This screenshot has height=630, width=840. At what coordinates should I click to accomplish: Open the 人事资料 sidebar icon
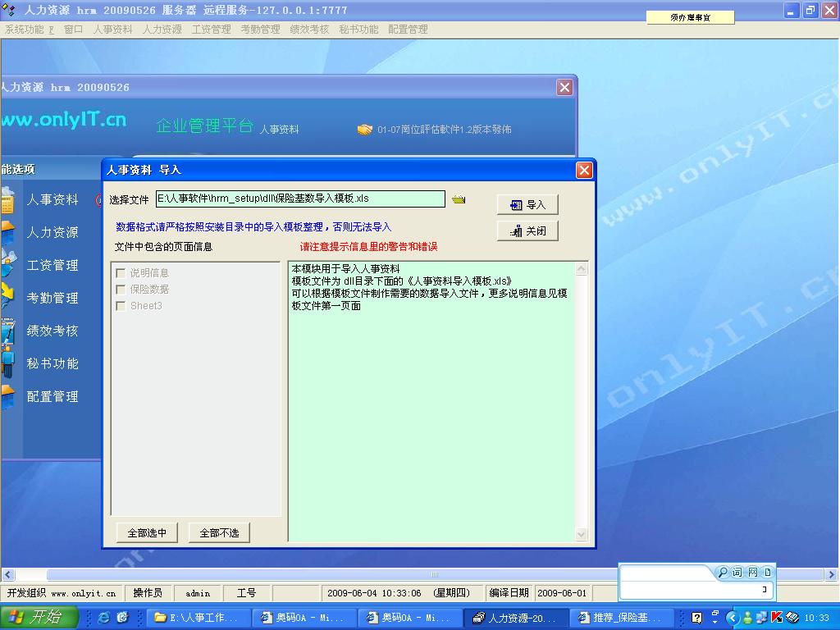tap(7, 200)
